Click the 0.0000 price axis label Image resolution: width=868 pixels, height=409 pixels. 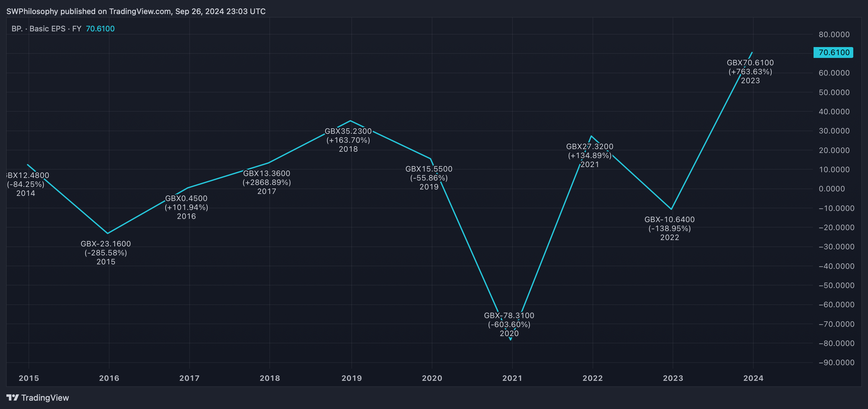[x=831, y=189]
